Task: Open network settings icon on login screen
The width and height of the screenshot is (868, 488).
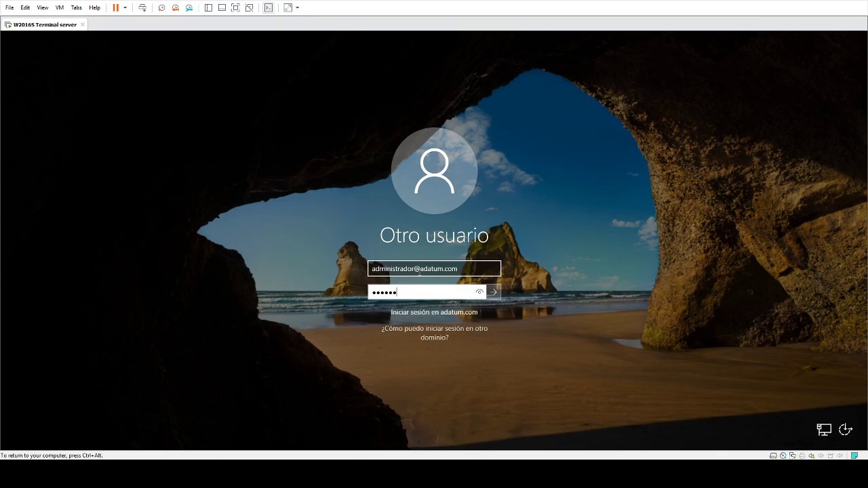Action: point(824,430)
